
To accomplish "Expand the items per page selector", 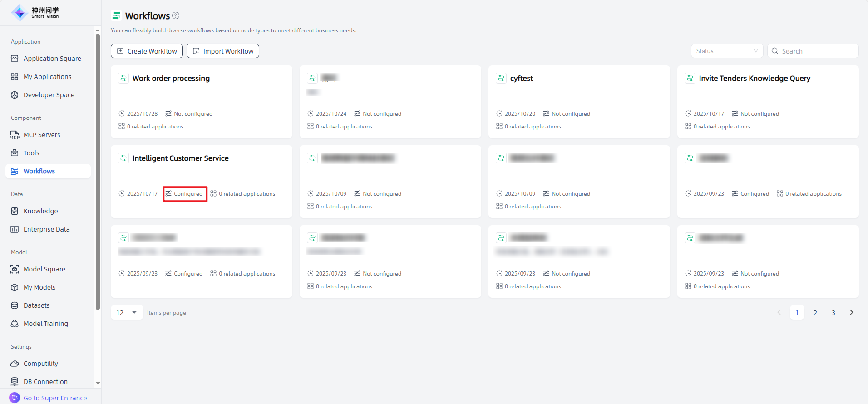I will tap(127, 312).
